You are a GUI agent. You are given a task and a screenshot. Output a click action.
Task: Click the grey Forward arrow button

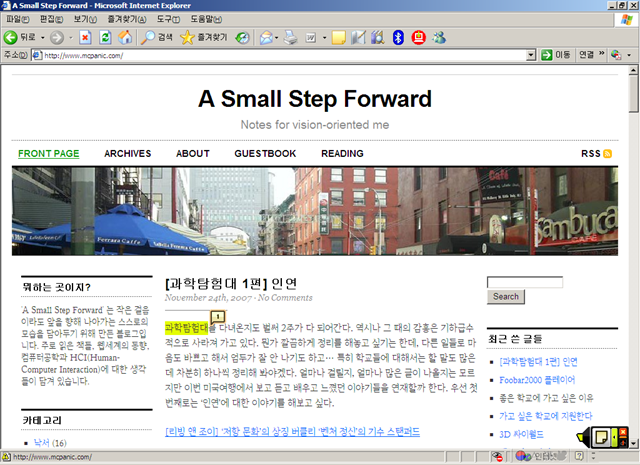tap(57, 38)
